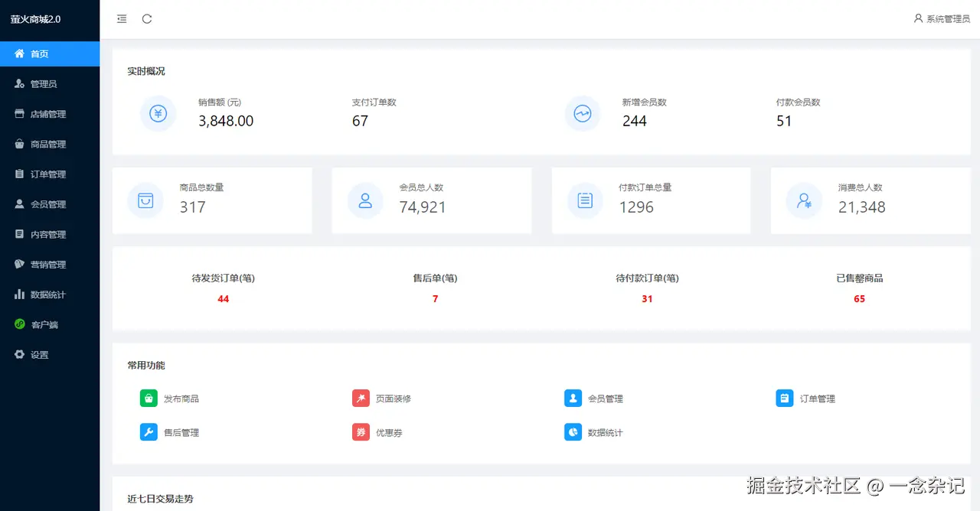Click the refresh icon in the top bar

(x=147, y=19)
